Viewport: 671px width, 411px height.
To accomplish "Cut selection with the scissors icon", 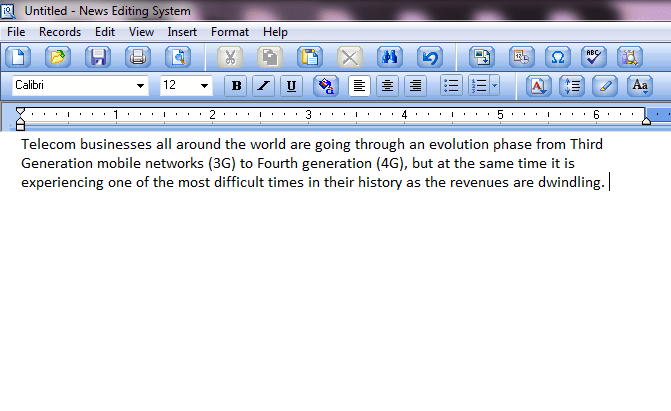I will pyautogui.click(x=230, y=57).
